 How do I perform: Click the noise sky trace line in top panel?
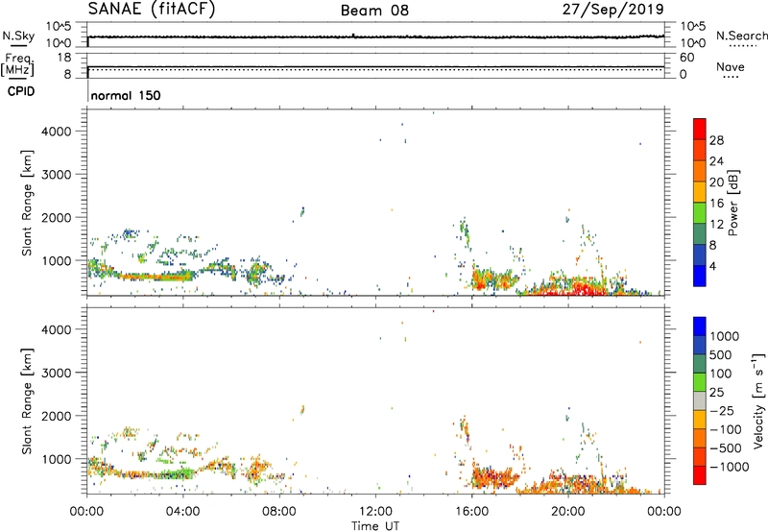click(x=375, y=36)
